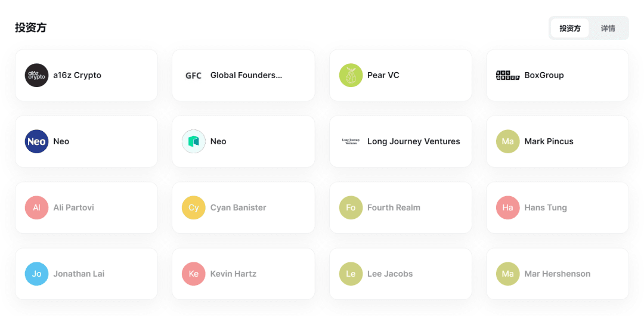Click the Long Journey Ventures logo
Screen dimensions: 644x316
click(x=351, y=141)
